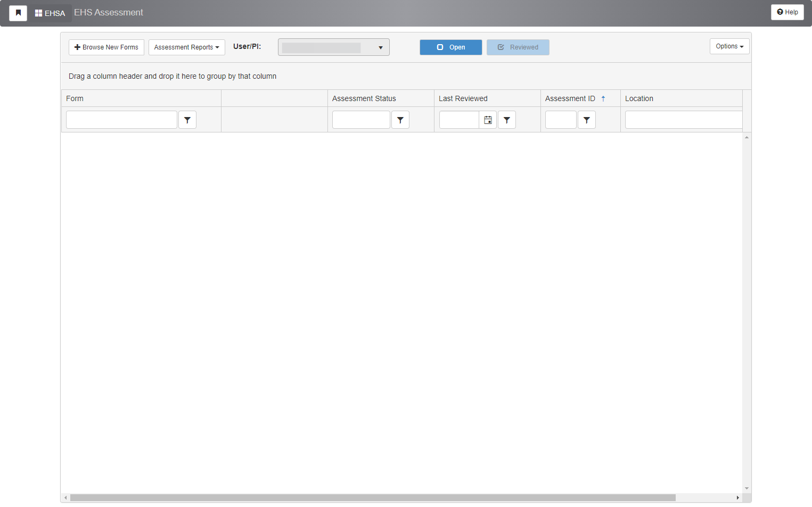Screen dimensions: 812x507
Task: Click the vertical scrollbar down arrow
Action: tap(747, 488)
